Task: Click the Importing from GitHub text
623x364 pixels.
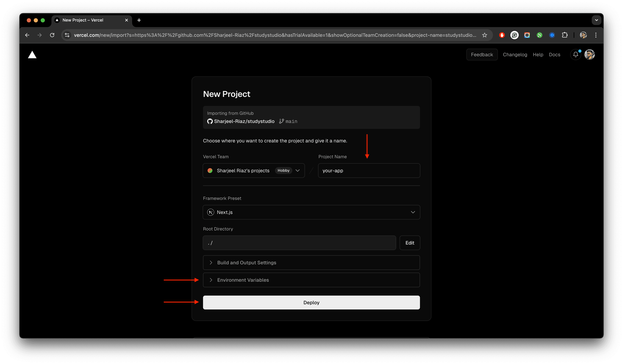Action: [230, 113]
